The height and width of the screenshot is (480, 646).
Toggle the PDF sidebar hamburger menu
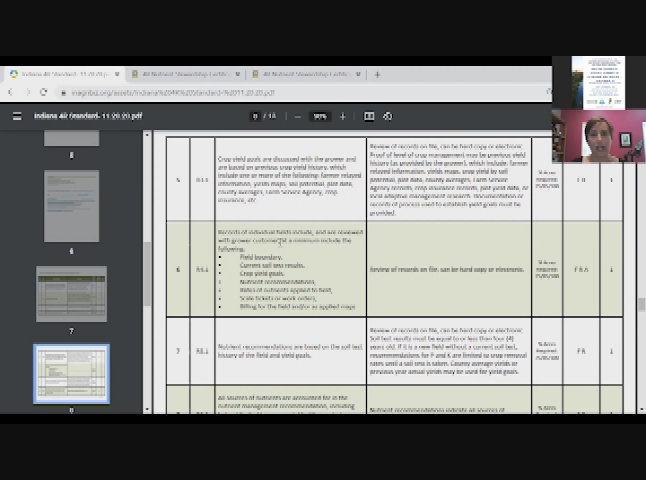(x=17, y=116)
